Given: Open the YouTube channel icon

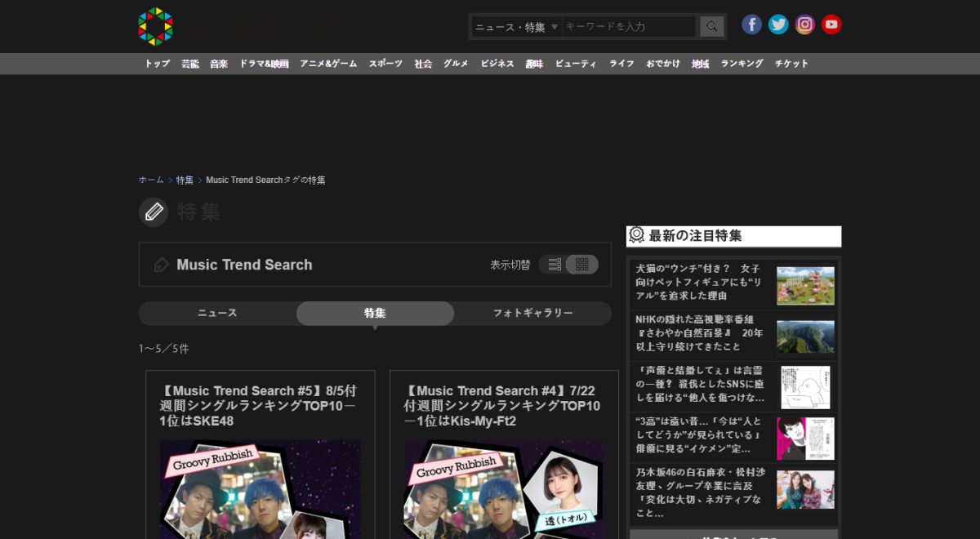Looking at the screenshot, I should (831, 24).
